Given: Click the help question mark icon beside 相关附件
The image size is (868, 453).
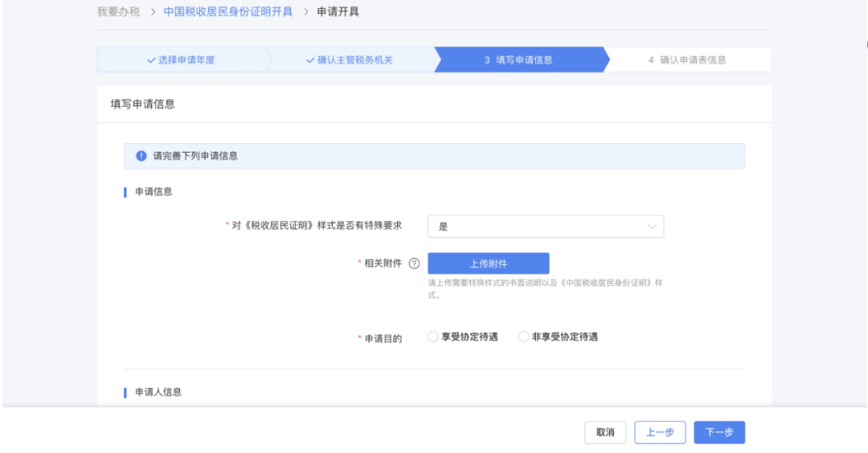Looking at the screenshot, I should coord(415,263).
